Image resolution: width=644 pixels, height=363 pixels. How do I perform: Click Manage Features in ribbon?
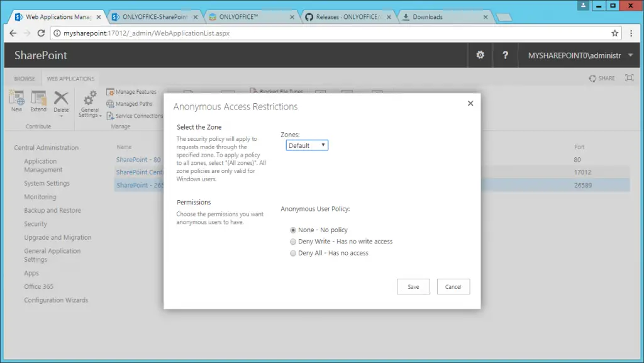tap(131, 92)
